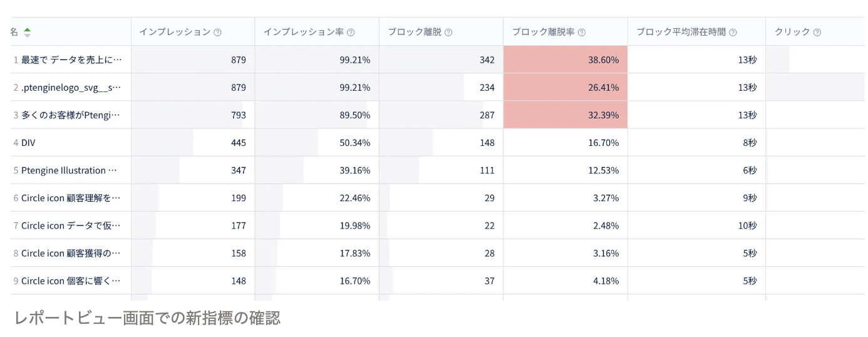Click help icon beside クリック header
Image resolution: width=868 pixels, height=337 pixels.
click(x=817, y=33)
